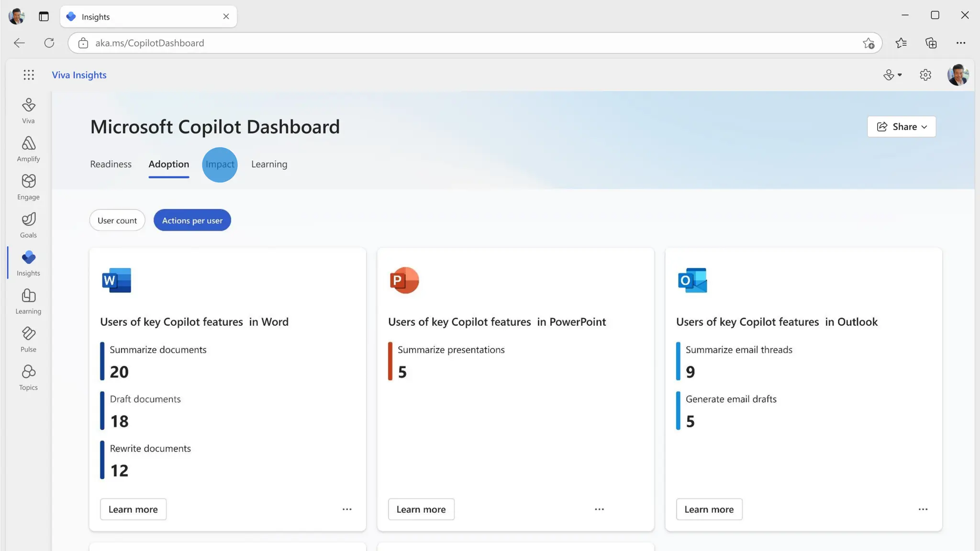Image resolution: width=980 pixels, height=551 pixels.
Task: Go to the Readiness tab
Action: 111,165
